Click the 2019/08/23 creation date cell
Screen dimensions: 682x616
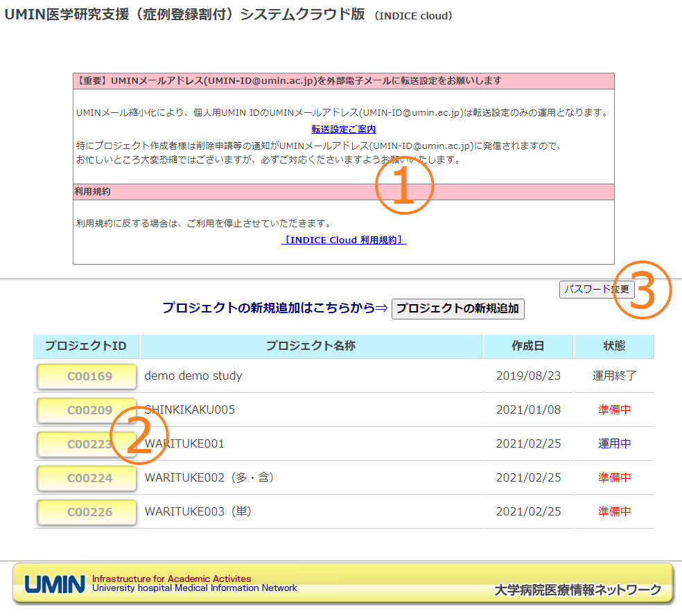pos(528,376)
